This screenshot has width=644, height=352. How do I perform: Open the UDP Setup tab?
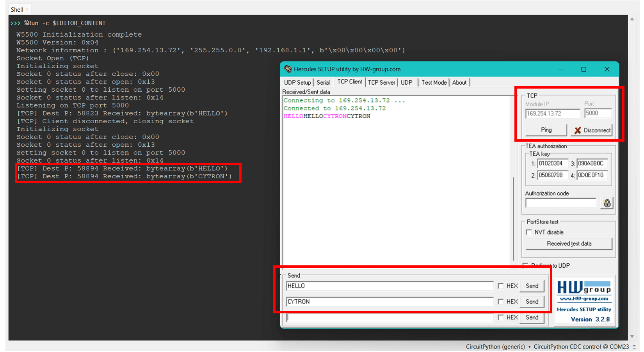[297, 82]
